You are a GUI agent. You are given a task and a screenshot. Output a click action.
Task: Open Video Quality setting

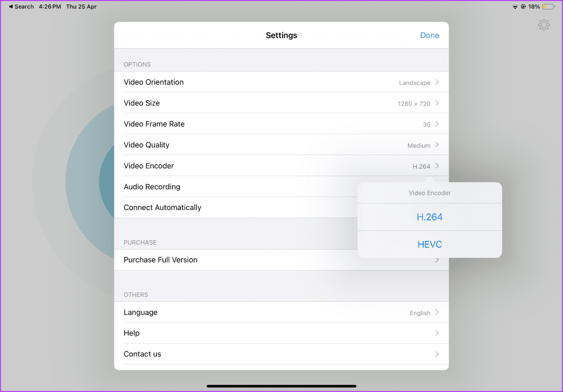281,145
